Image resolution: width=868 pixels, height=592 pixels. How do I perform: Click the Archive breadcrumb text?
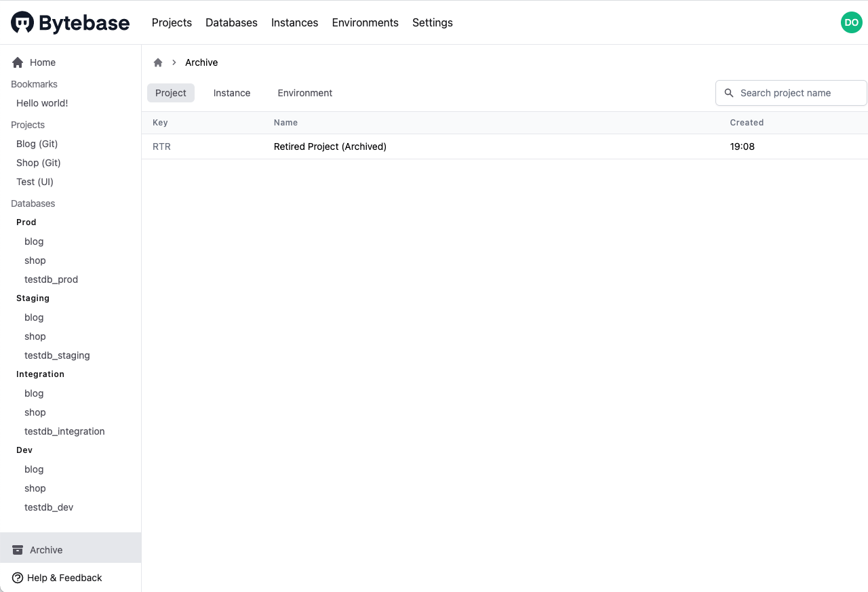[201, 62]
